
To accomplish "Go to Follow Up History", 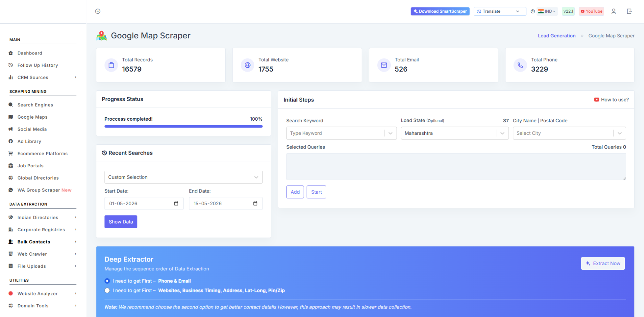I will 38,65.
